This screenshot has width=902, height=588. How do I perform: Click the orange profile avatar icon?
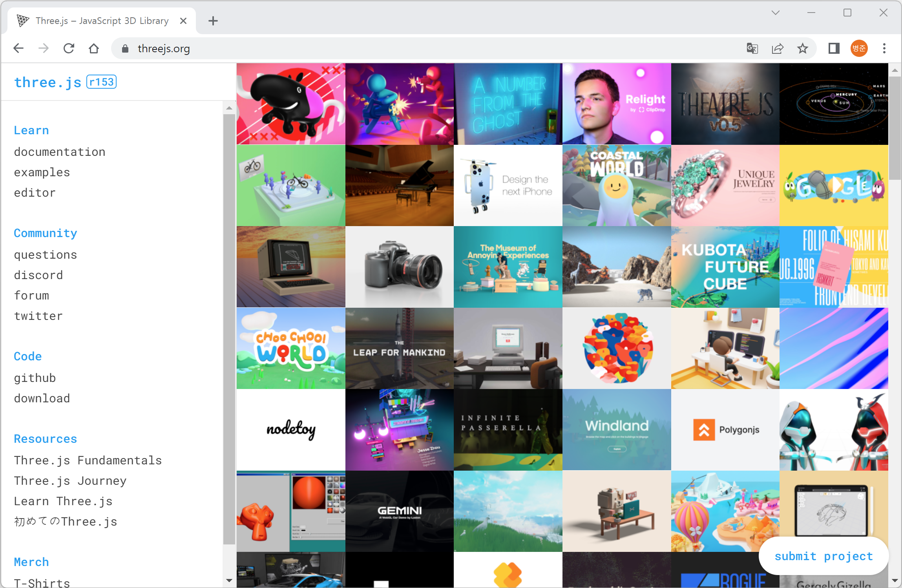pyautogui.click(x=859, y=48)
